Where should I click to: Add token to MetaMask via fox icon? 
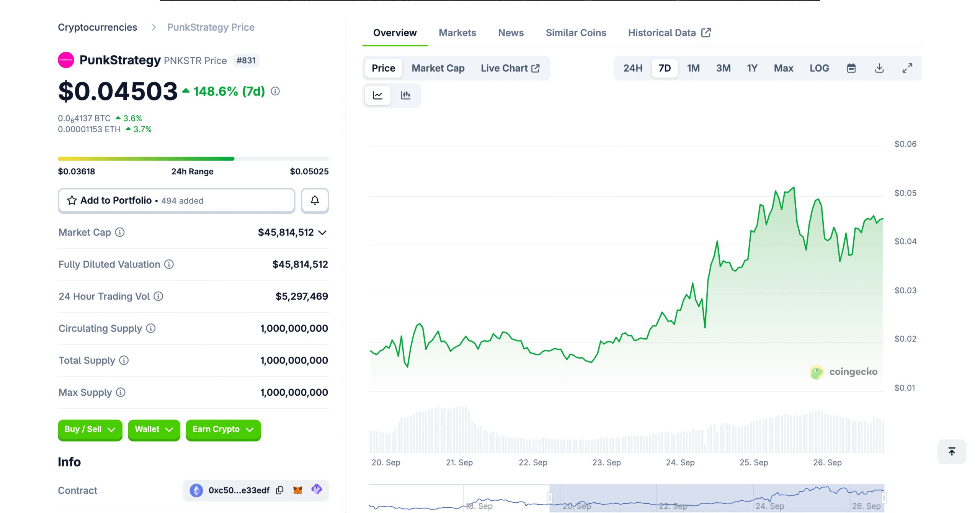click(x=297, y=490)
